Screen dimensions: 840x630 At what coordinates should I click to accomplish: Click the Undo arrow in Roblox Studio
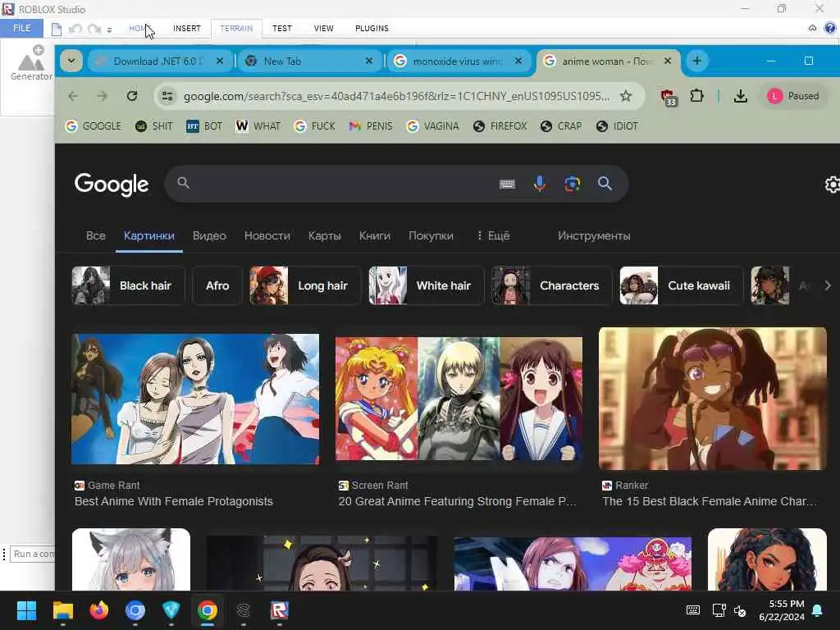pos(75,29)
